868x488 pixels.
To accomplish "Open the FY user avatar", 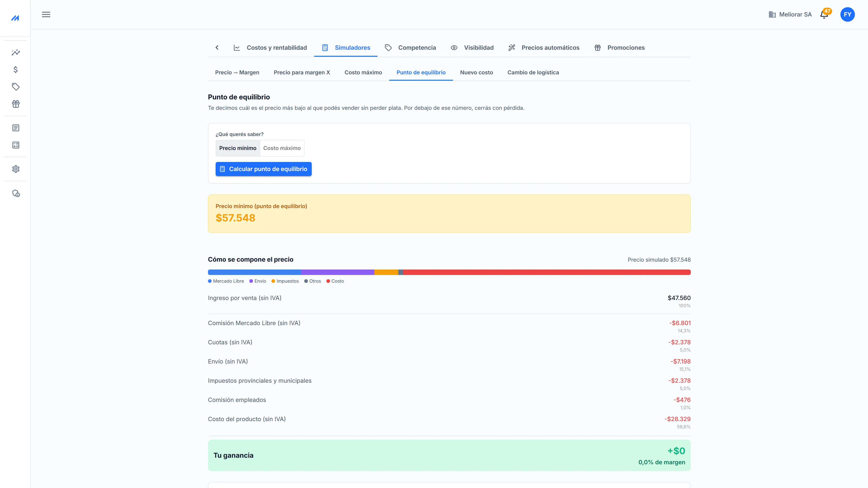I will 847,14.
